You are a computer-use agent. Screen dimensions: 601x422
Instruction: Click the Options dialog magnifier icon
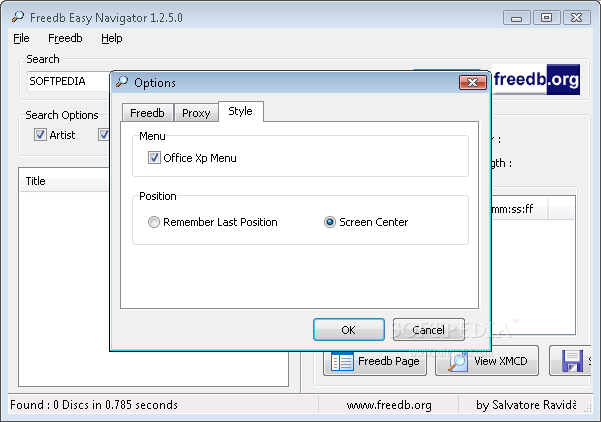click(122, 82)
